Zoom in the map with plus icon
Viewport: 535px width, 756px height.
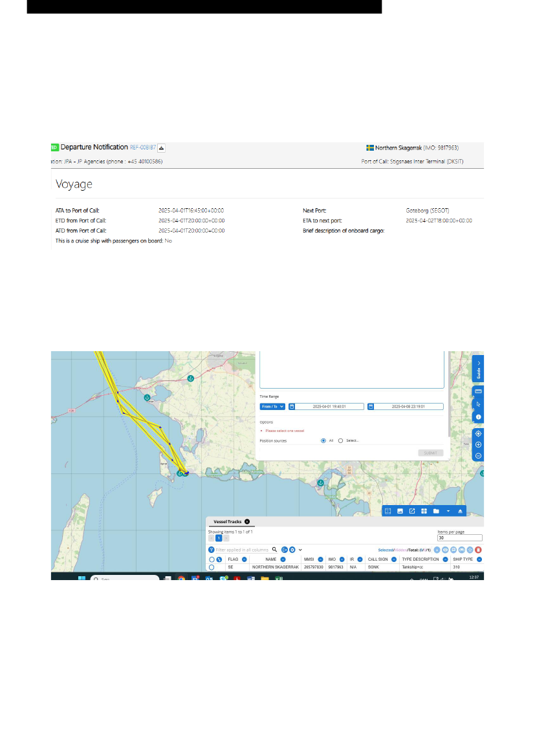tap(478, 445)
